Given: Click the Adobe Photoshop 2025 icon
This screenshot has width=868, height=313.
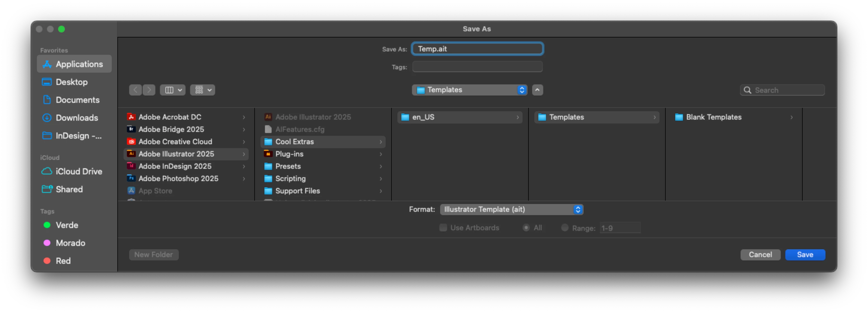Looking at the screenshot, I should point(131,178).
